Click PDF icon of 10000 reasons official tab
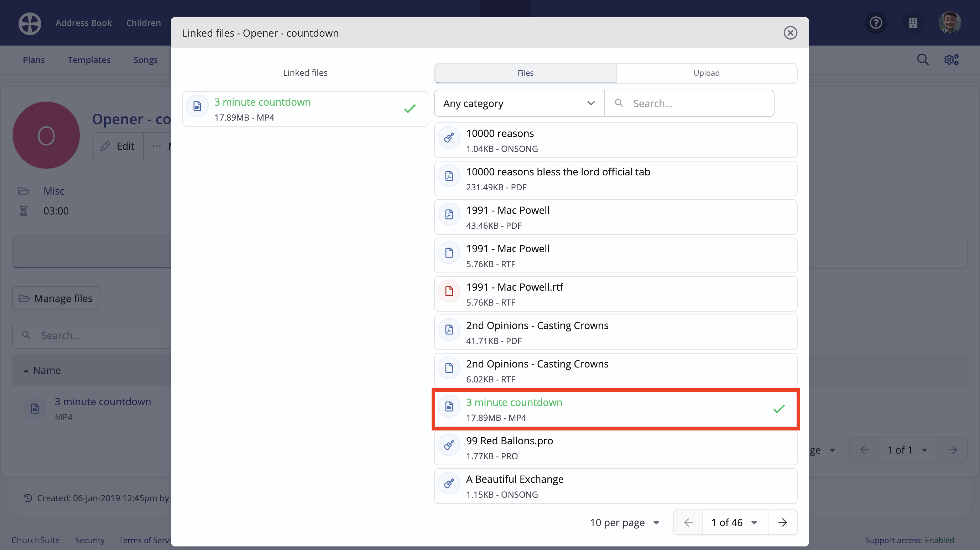Viewport: 980px width, 550px height. 449,176
